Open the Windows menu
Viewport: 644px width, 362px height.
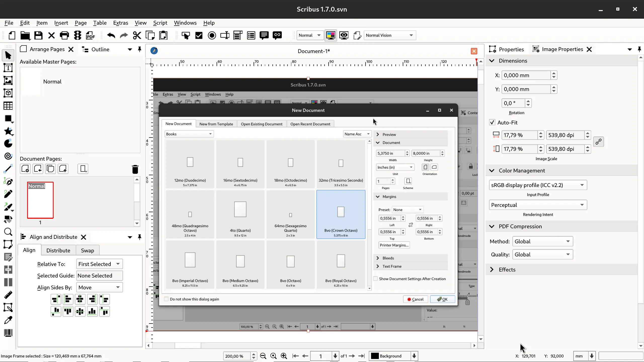coord(185,23)
